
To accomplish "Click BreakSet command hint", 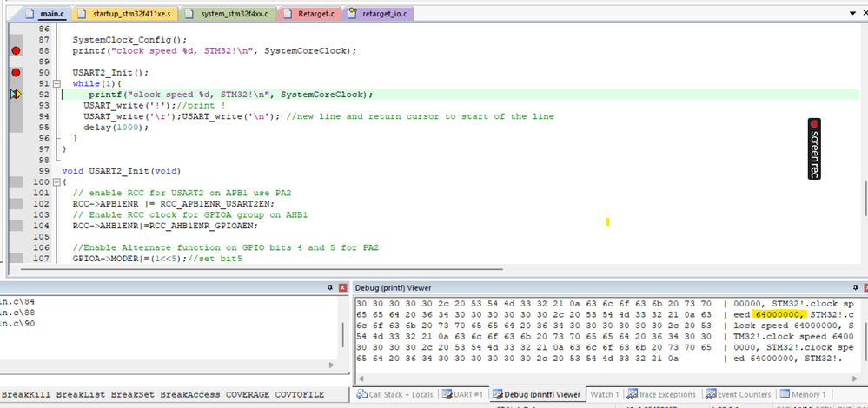I will point(133,394).
